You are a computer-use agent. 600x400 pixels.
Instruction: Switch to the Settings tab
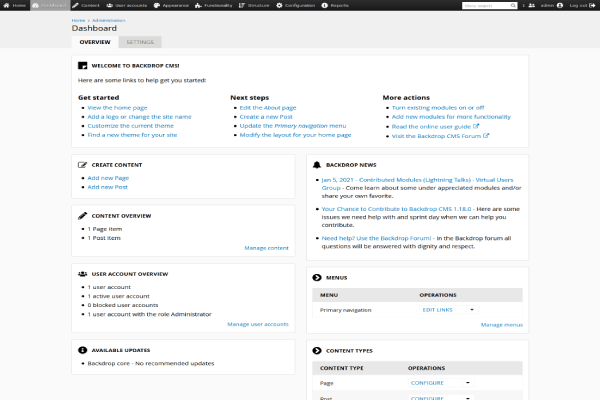coord(140,42)
